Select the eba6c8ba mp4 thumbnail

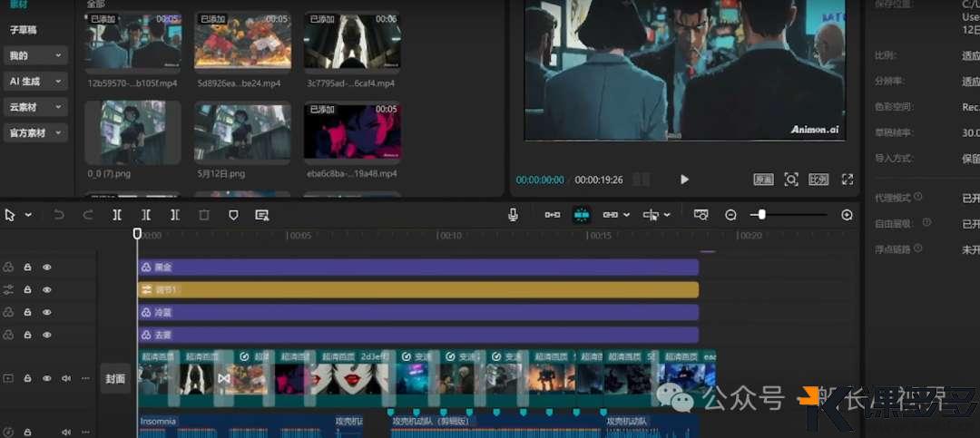pos(352,132)
